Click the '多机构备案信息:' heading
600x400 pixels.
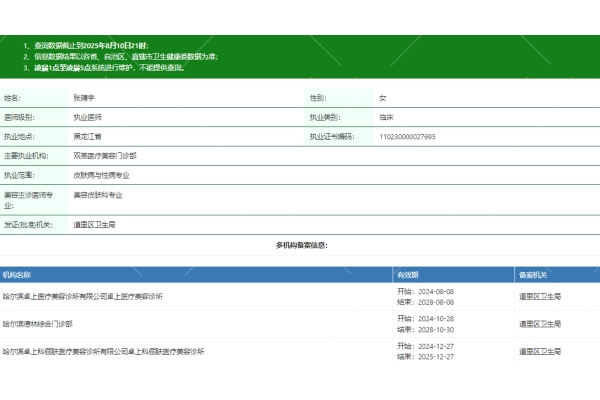point(302,245)
